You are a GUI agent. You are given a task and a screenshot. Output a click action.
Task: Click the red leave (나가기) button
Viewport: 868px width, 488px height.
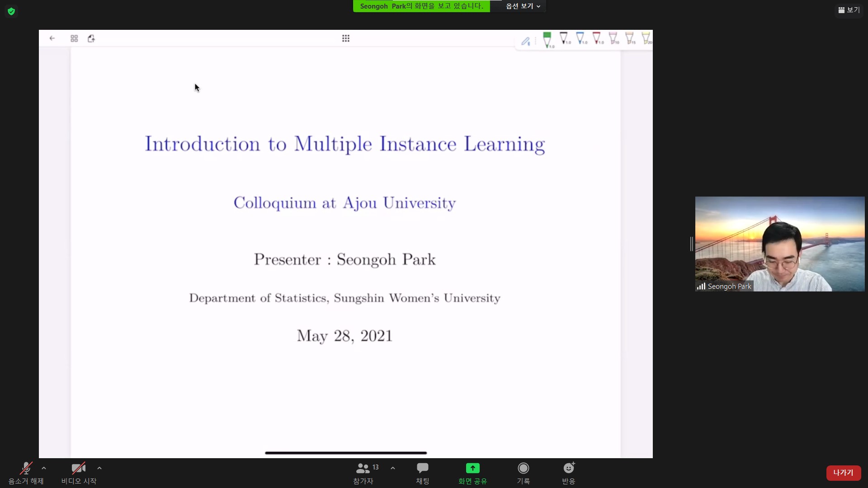tap(843, 473)
